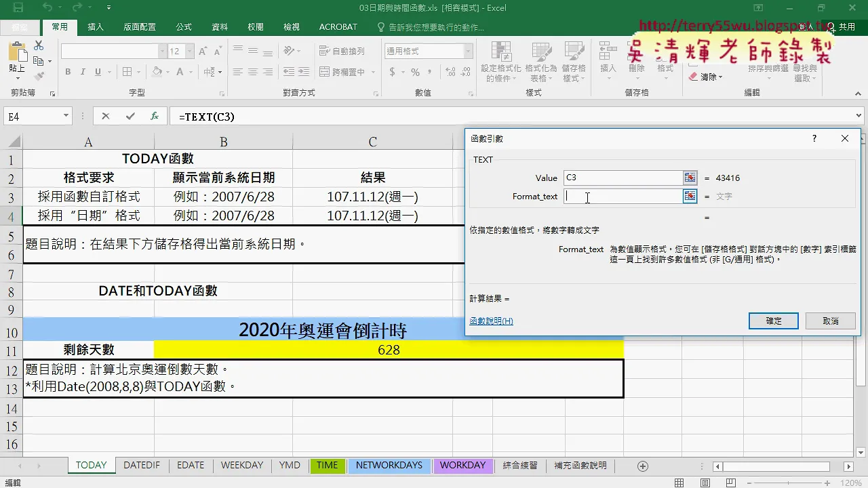Screen dimensions: 868x488
Task: Click the Percent Style icon
Action: coord(415,72)
